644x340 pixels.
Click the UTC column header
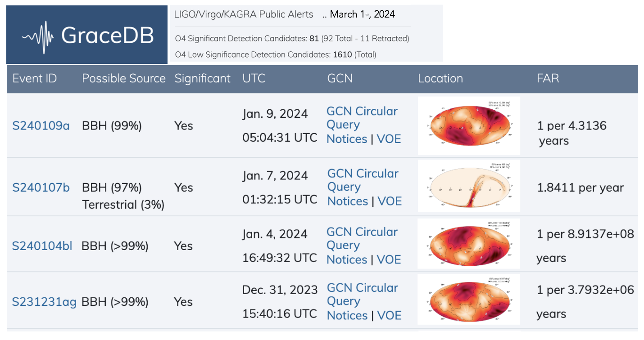point(254,78)
